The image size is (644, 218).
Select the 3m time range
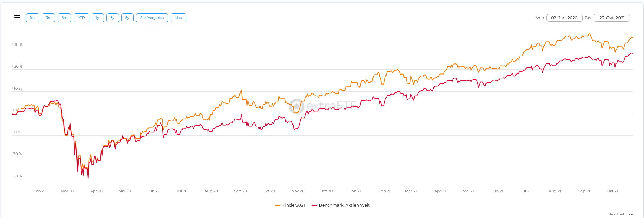[x=49, y=18]
